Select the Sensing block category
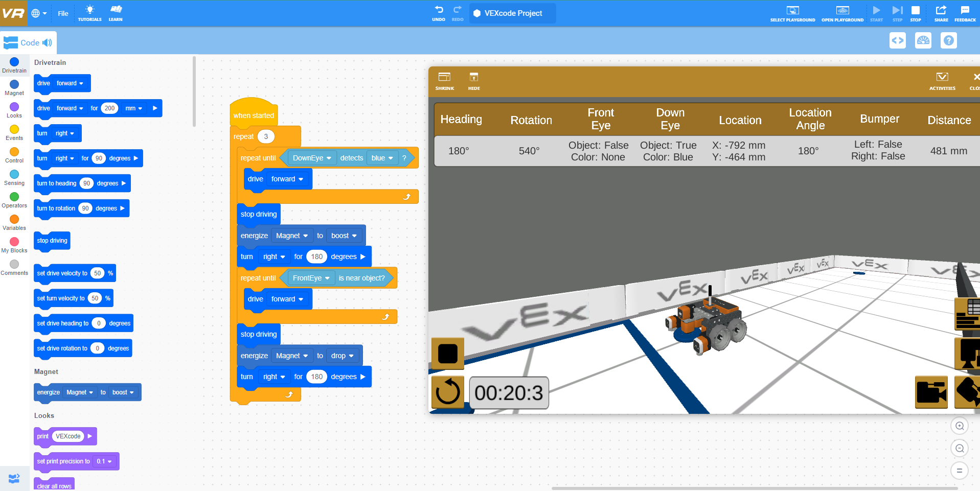 click(x=14, y=176)
